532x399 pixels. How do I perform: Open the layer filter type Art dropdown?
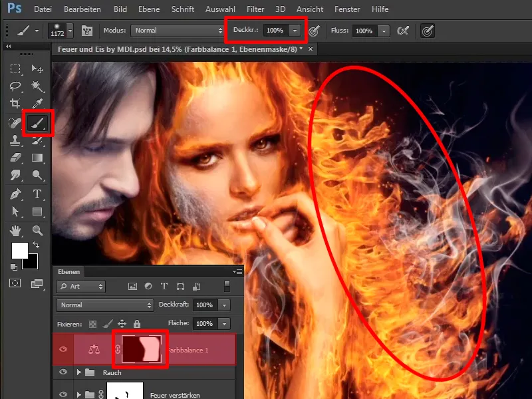coord(80,287)
